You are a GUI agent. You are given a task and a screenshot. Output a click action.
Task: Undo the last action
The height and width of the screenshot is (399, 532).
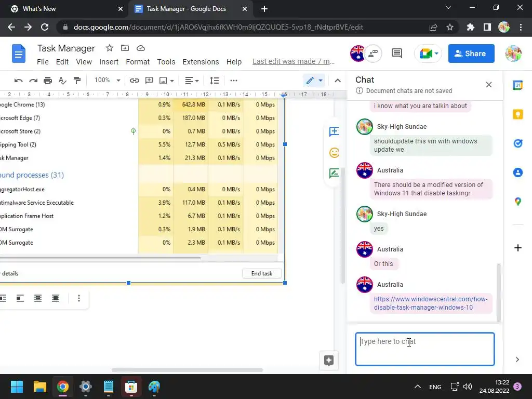click(18, 81)
